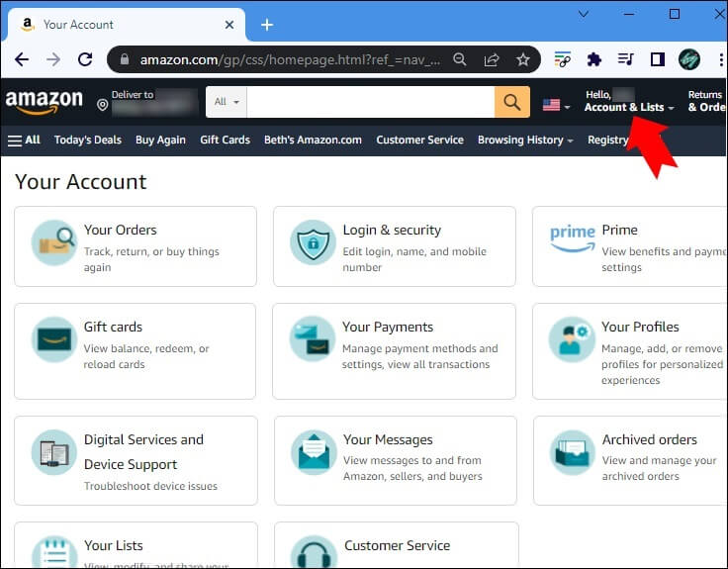Click the Login & security shield icon

point(313,242)
